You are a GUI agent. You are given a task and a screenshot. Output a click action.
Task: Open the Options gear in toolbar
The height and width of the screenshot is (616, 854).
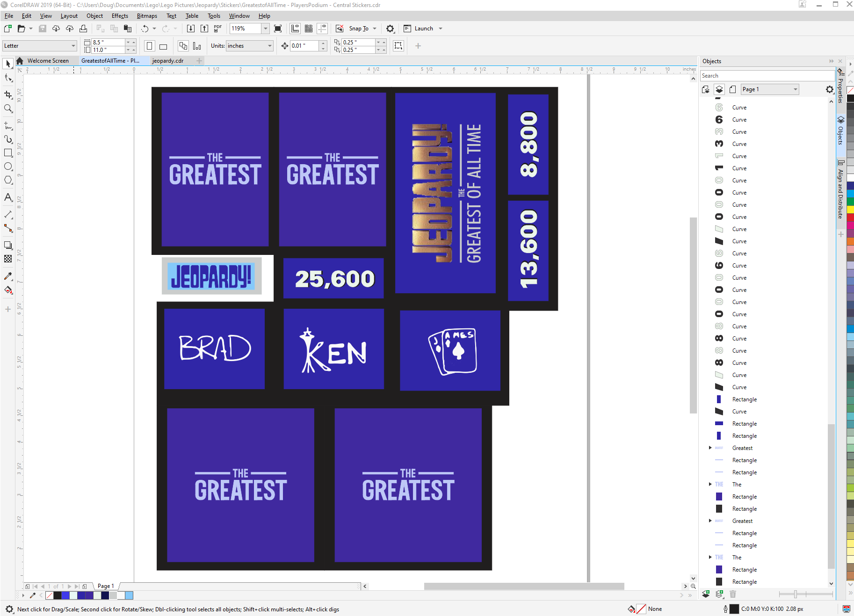pyautogui.click(x=390, y=29)
